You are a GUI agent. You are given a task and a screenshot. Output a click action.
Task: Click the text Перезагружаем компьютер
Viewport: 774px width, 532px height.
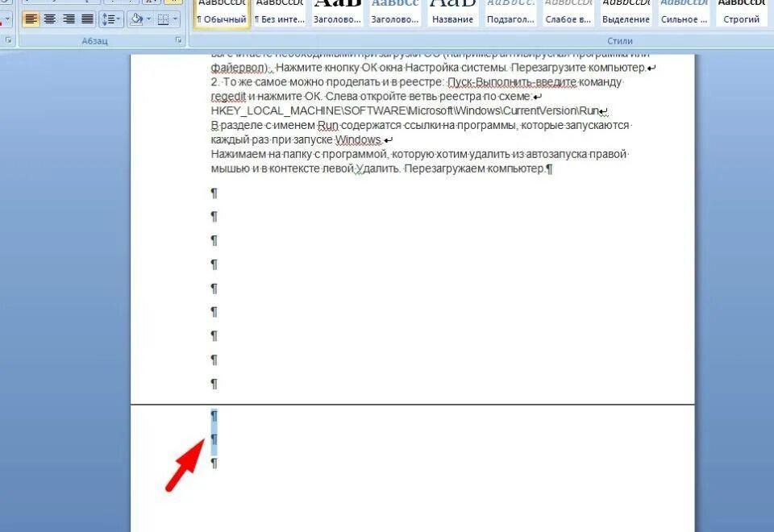pos(476,168)
